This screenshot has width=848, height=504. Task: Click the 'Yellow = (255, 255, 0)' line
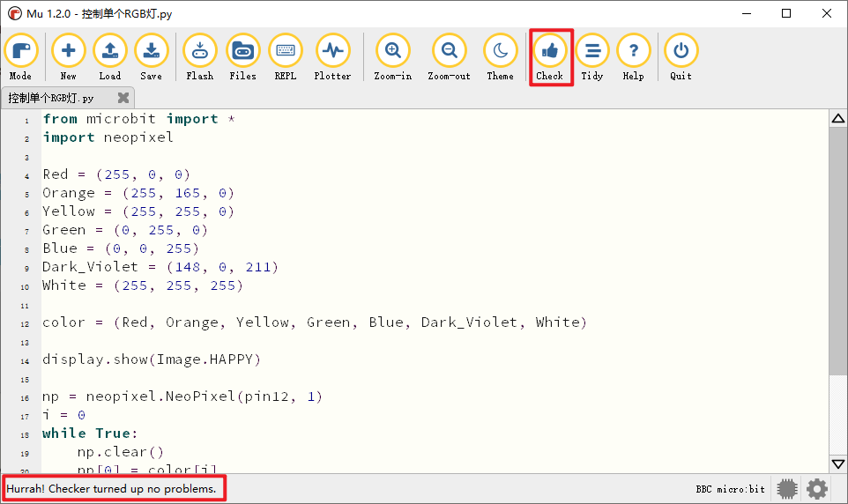point(138,211)
